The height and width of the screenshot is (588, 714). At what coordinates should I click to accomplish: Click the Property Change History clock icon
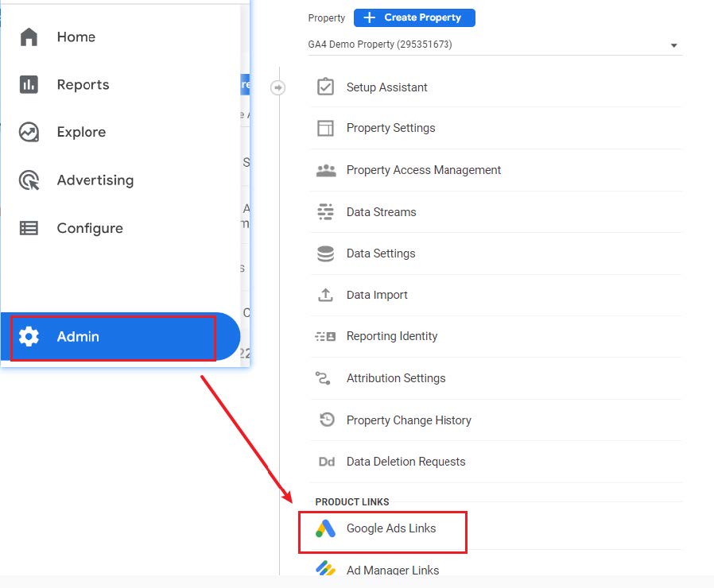tap(327, 420)
